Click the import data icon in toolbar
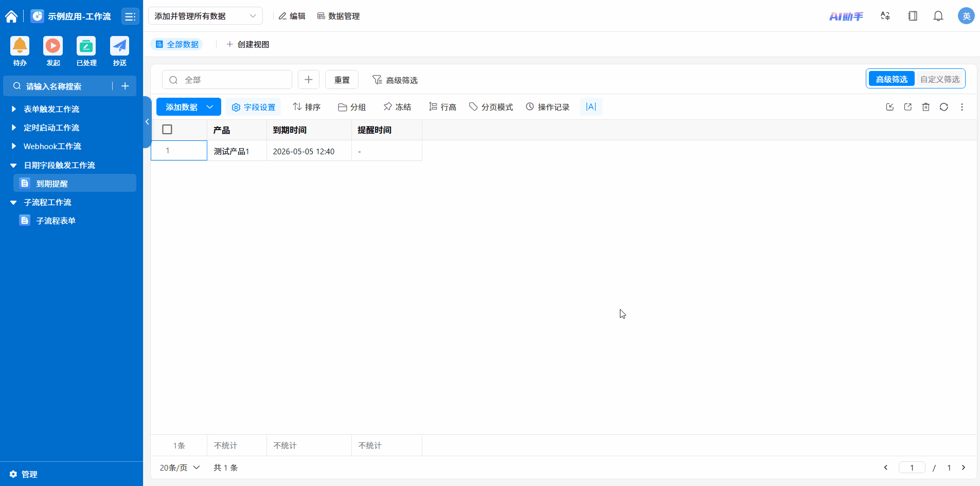This screenshot has height=486, width=980. coord(890,107)
